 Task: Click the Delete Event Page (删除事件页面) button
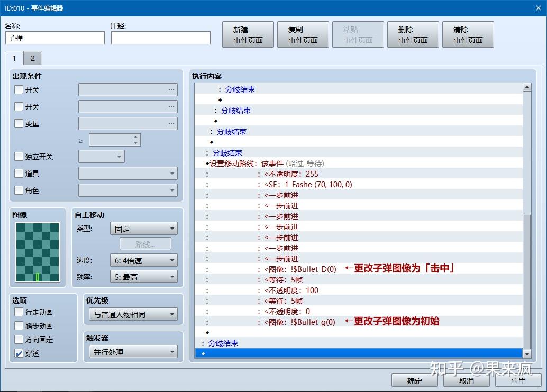[x=413, y=34]
